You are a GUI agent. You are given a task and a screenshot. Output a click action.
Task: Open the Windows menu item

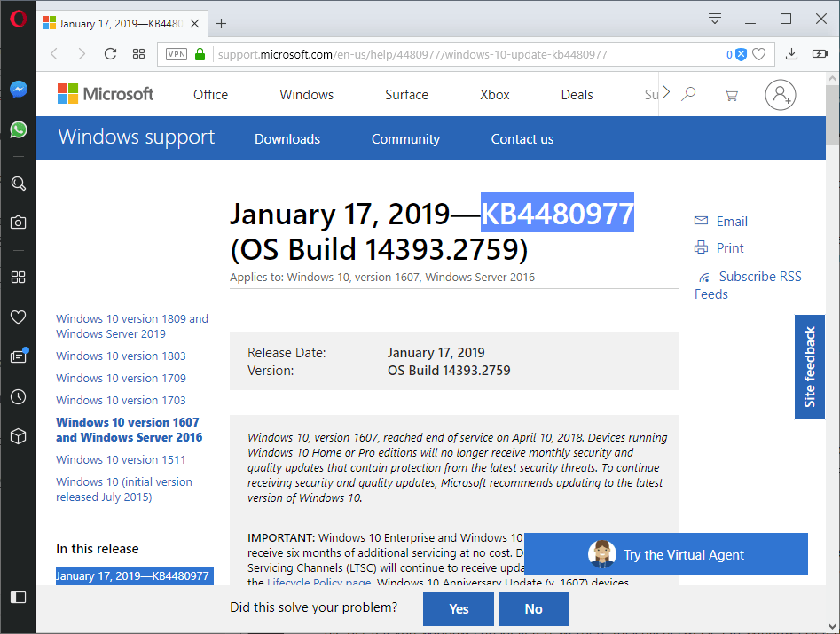click(x=306, y=95)
